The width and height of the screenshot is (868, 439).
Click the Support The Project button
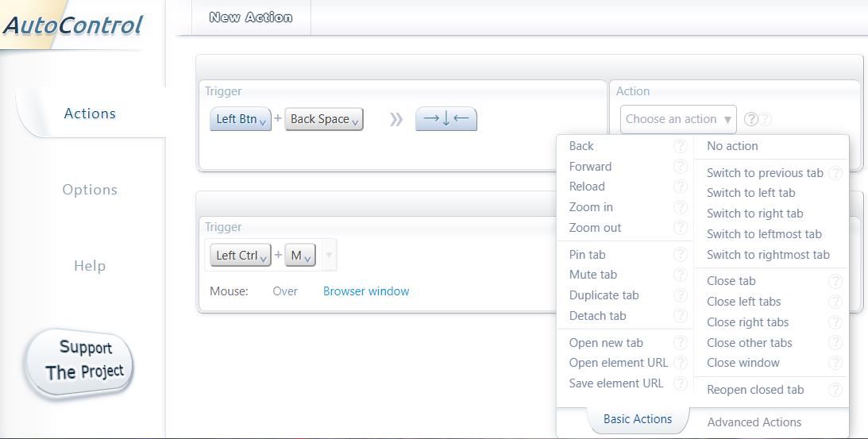(x=80, y=363)
